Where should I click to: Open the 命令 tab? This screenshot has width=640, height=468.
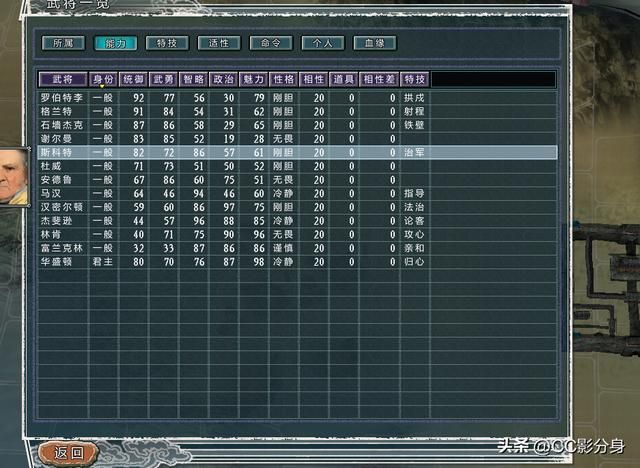pyautogui.click(x=271, y=43)
